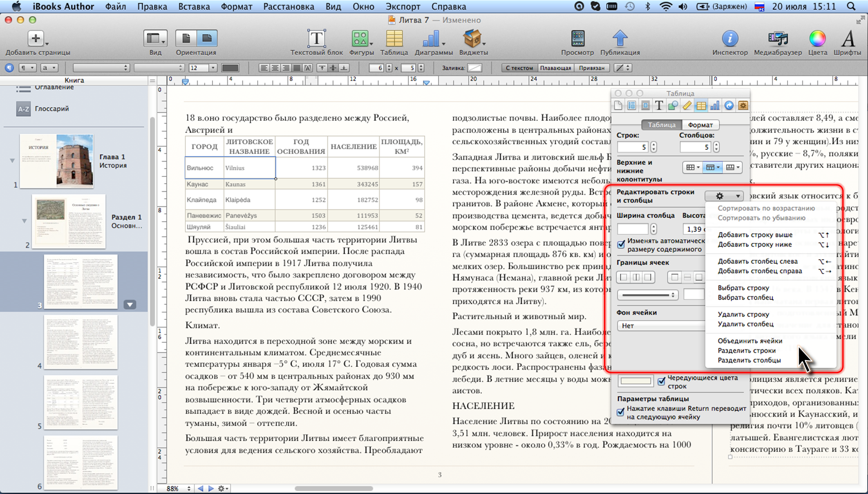
Task: Go to previous page arrow at bottom
Action: [201, 489]
